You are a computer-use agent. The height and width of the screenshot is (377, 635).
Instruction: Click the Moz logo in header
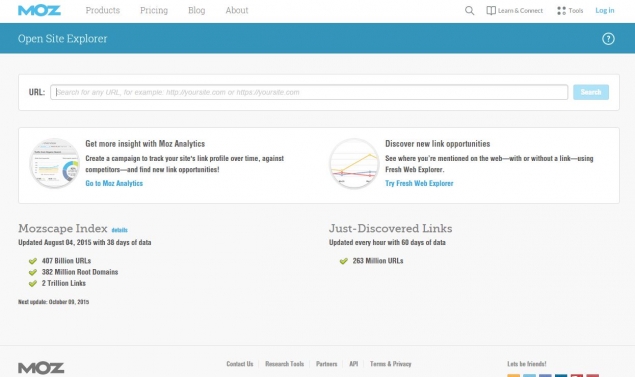pyautogui.click(x=39, y=11)
